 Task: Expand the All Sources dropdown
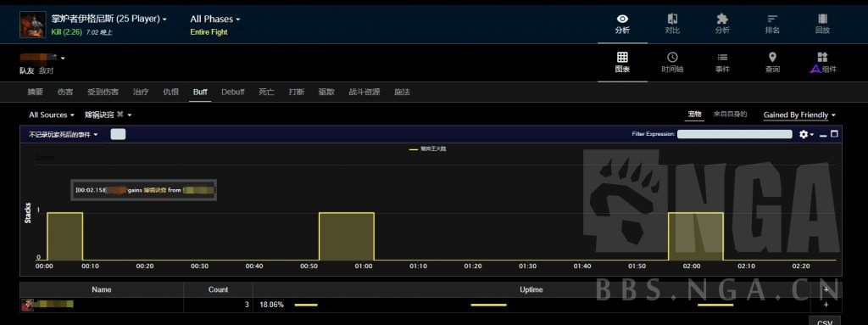[52, 115]
